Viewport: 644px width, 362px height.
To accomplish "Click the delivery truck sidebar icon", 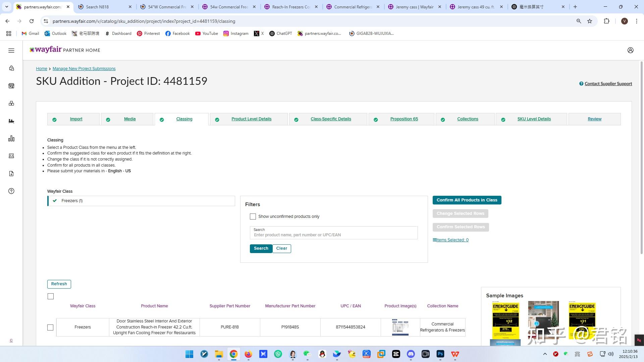I will pos(11,121).
